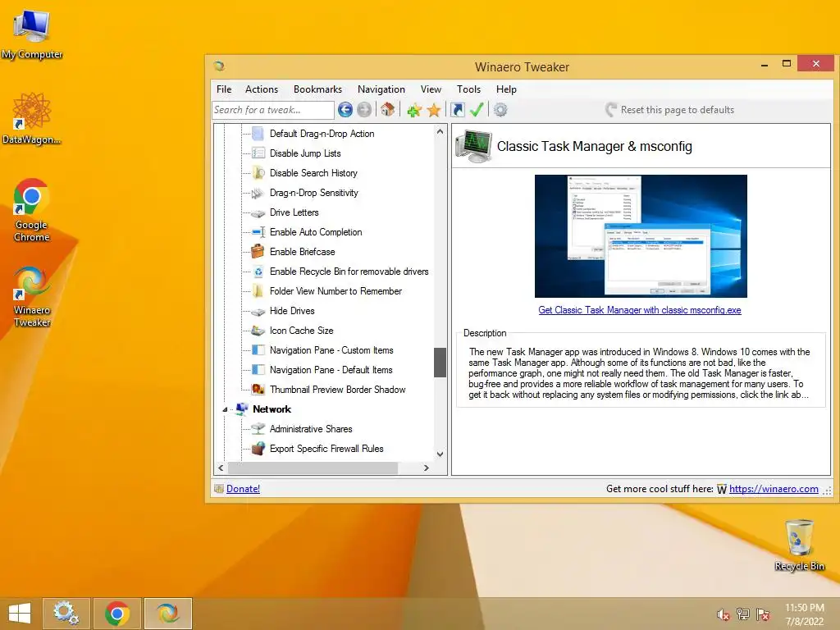The width and height of the screenshot is (840, 630).
Task: Click the Donate! link
Action: point(243,489)
